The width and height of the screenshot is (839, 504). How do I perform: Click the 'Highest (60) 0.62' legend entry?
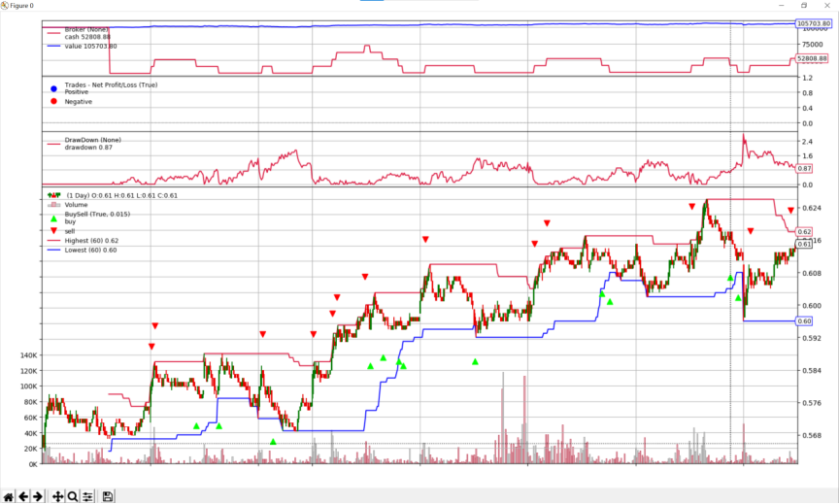click(x=91, y=241)
